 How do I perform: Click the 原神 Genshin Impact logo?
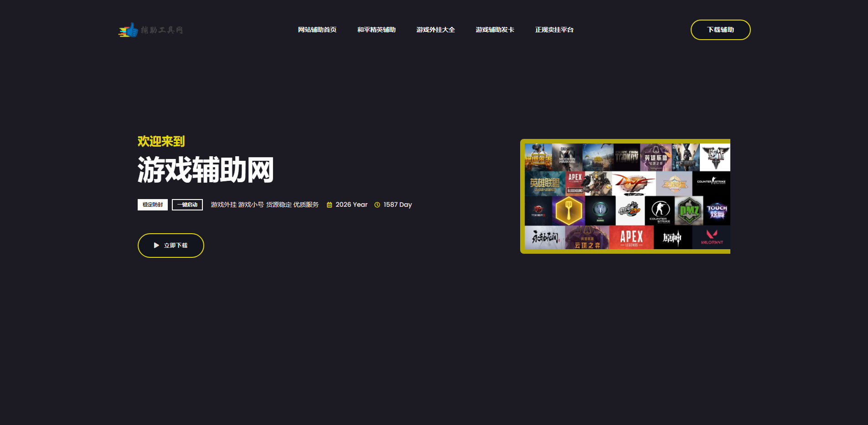pyautogui.click(x=672, y=238)
